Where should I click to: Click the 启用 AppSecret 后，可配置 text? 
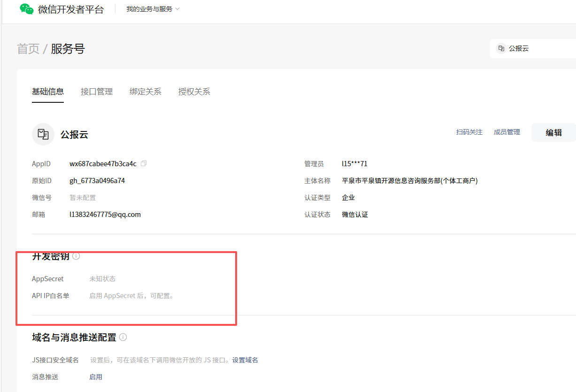pos(131,296)
